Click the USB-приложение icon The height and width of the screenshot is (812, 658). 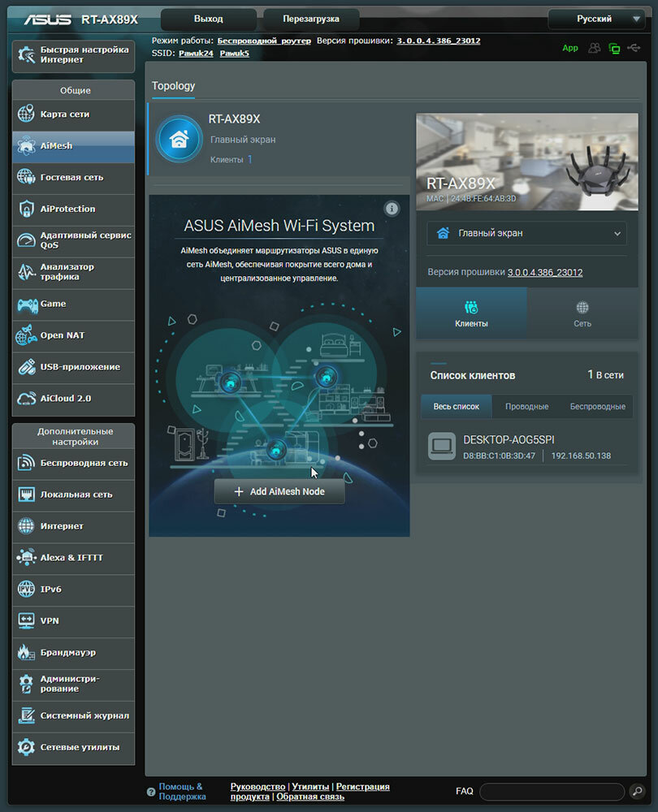click(26, 367)
